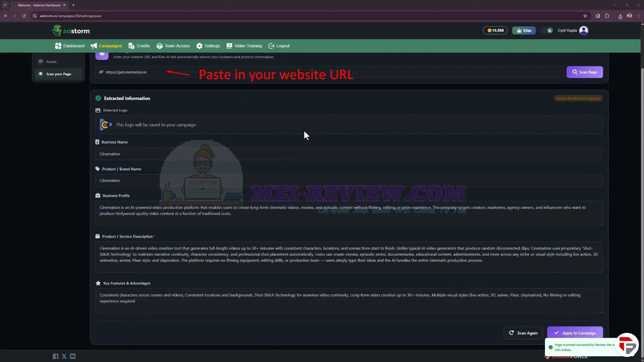Select Scan your Page in sidebar
The height and width of the screenshot is (362, 644).
click(x=58, y=74)
